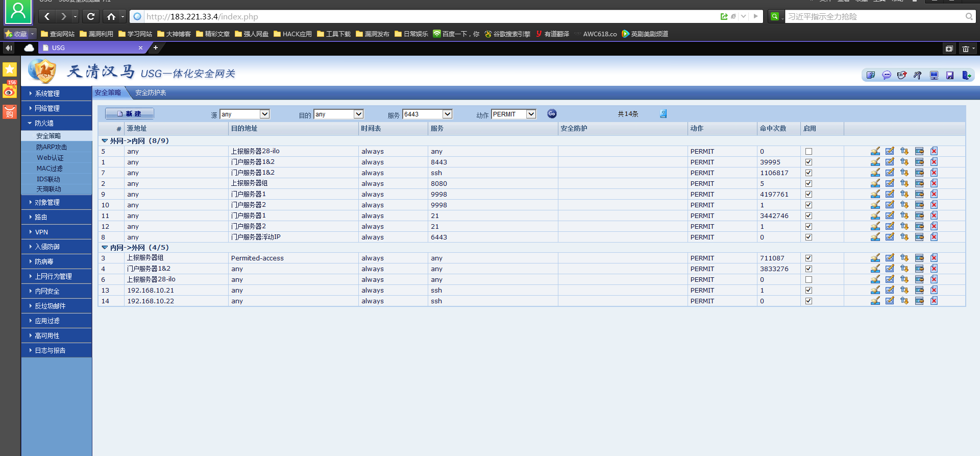Viewport: 980px width, 456px height.
Task: Toggle enable checkbox for rule 2 service 8080
Action: pos(808,184)
